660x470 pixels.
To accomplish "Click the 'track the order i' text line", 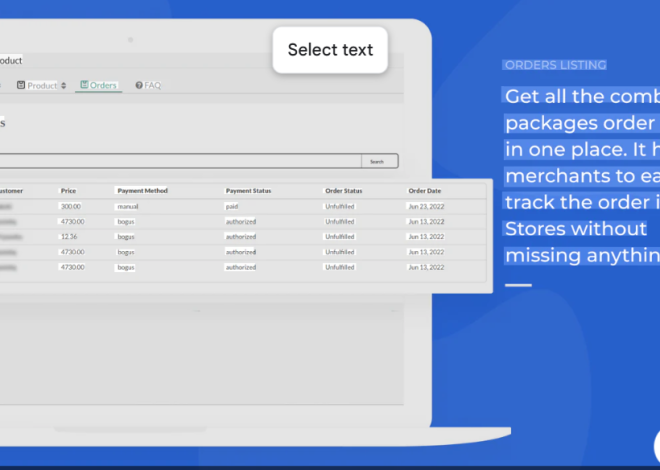I will (x=582, y=202).
